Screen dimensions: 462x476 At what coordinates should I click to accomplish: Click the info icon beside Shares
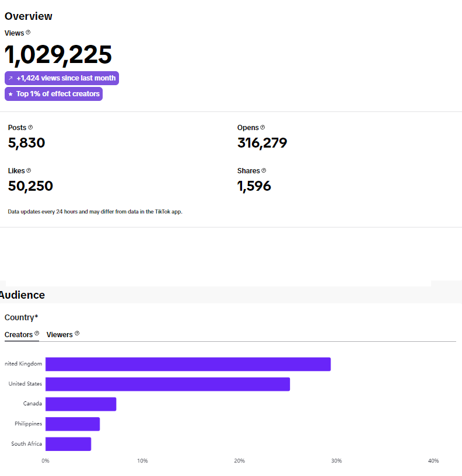coord(264,170)
